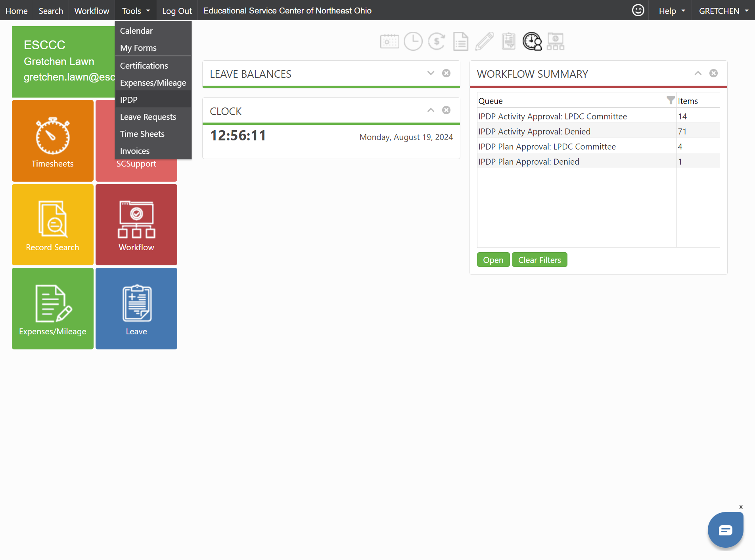The width and height of the screenshot is (755, 560).
Task: Select IPDP Plan Approval: LPDC Committee row
Action: 598,146
